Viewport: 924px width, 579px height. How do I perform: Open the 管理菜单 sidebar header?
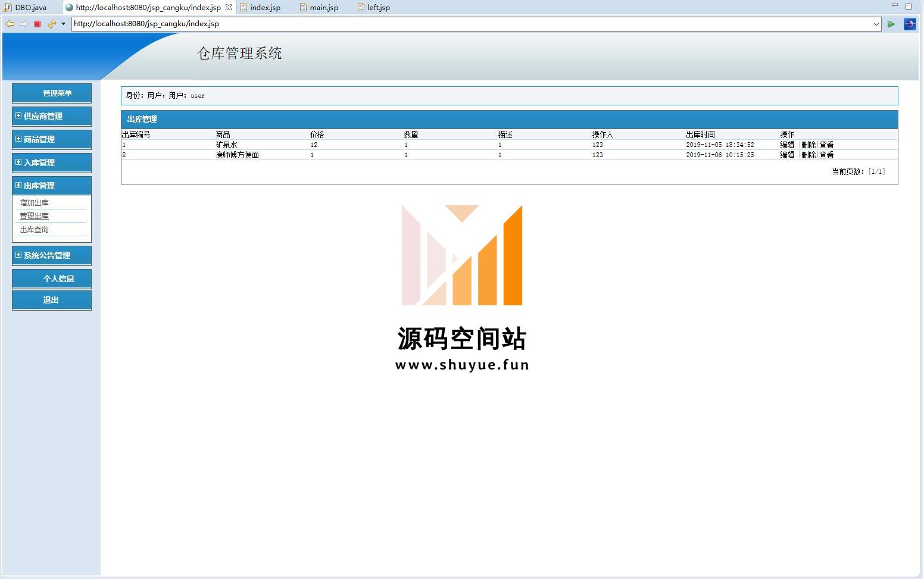[x=52, y=93]
